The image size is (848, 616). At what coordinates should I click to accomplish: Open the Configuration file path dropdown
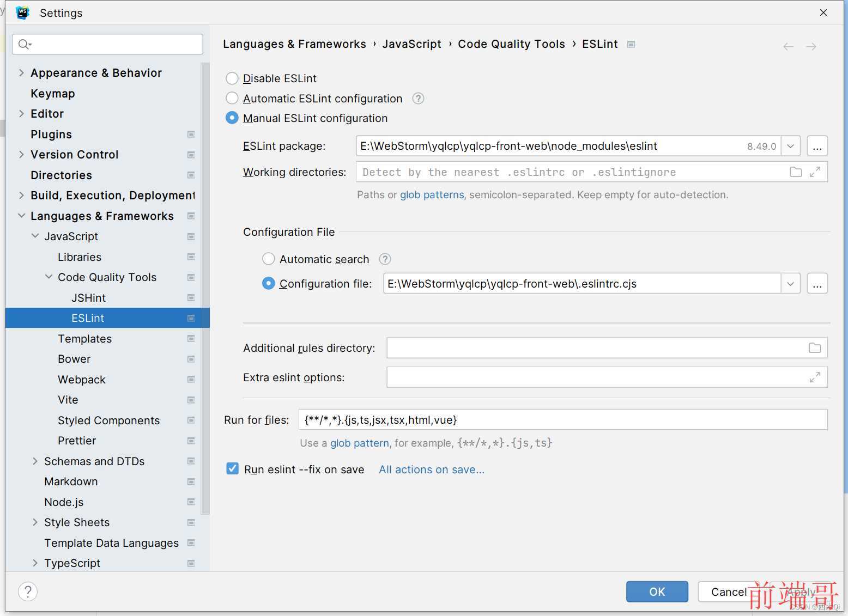(x=790, y=283)
